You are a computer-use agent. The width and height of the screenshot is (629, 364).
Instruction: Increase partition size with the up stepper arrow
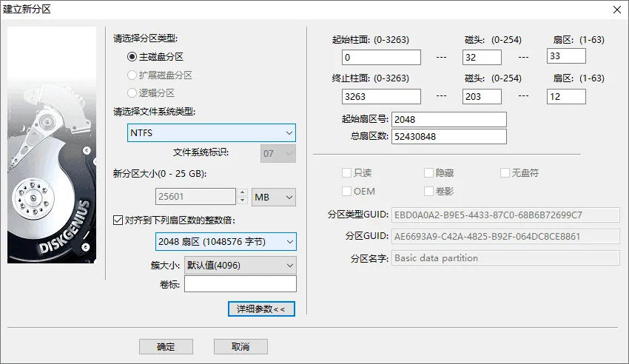click(x=242, y=192)
